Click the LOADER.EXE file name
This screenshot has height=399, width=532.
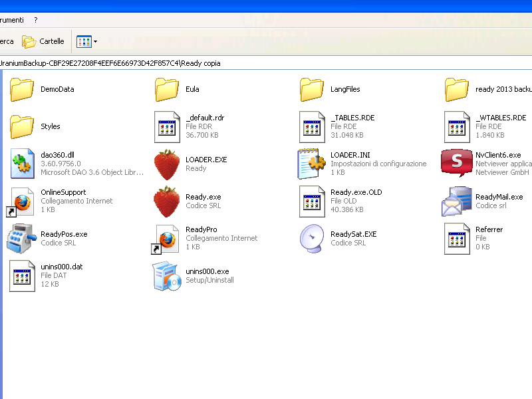pyautogui.click(x=206, y=160)
